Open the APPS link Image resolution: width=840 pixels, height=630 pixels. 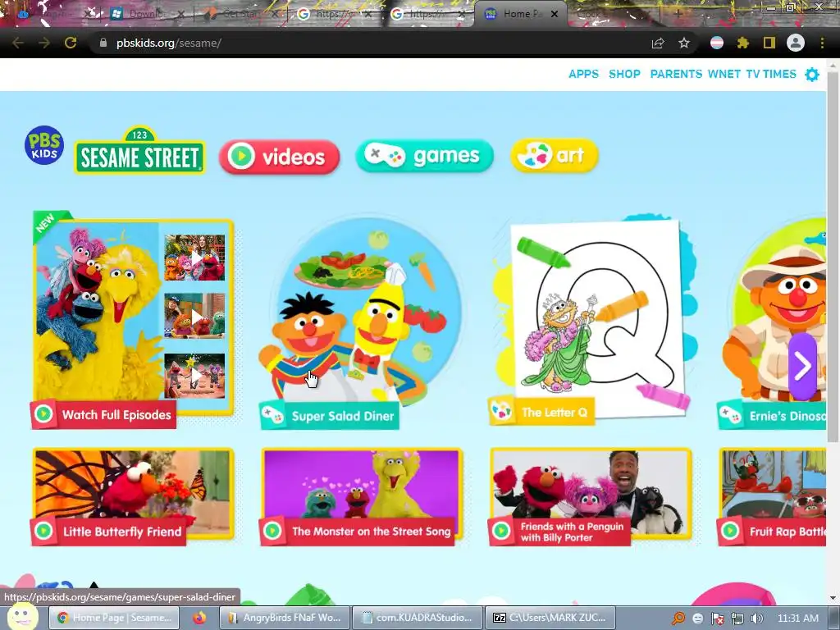(x=583, y=74)
